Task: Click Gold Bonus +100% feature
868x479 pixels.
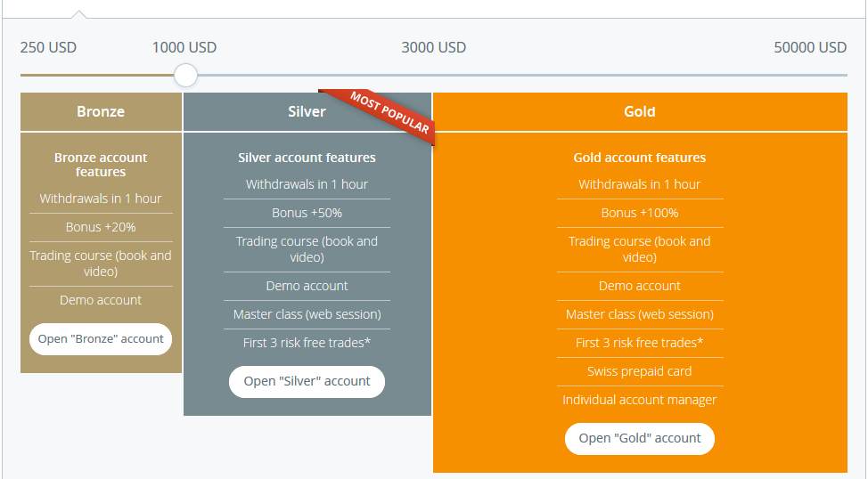Action: (x=639, y=213)
